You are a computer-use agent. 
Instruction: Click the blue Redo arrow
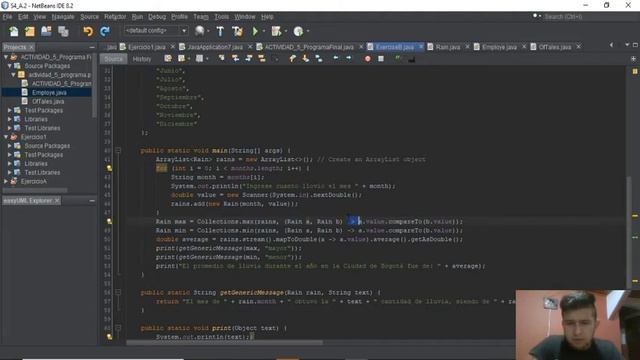pyautogui.click(x=104, y=31)
